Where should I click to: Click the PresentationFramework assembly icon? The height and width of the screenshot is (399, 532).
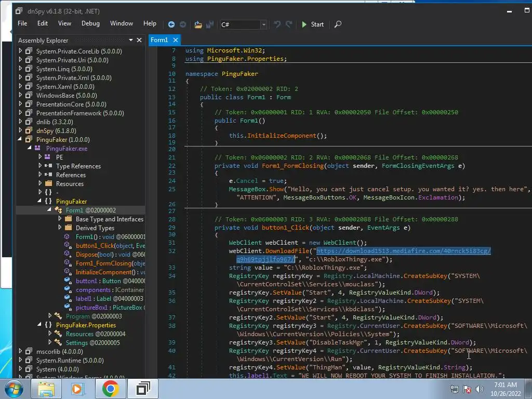click(x=29, y=113)
